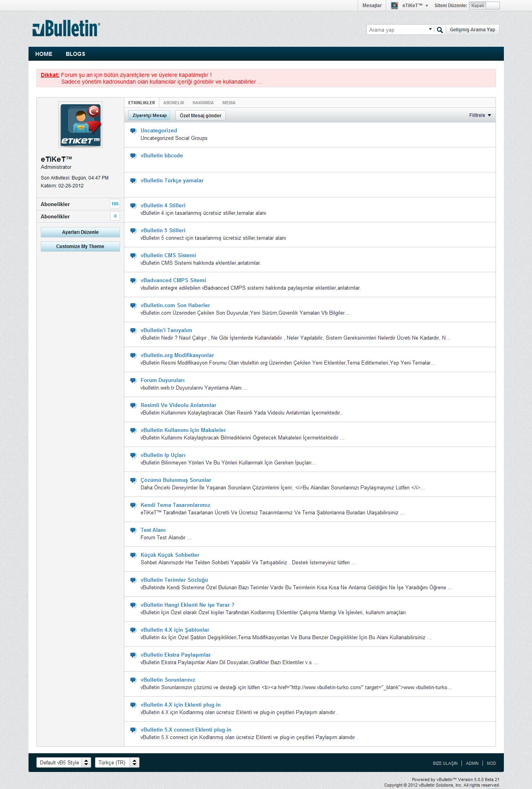Open the vBulletin 5 Stilleri link
Screen dimensions: 532x789
click(x=163, y=230)
